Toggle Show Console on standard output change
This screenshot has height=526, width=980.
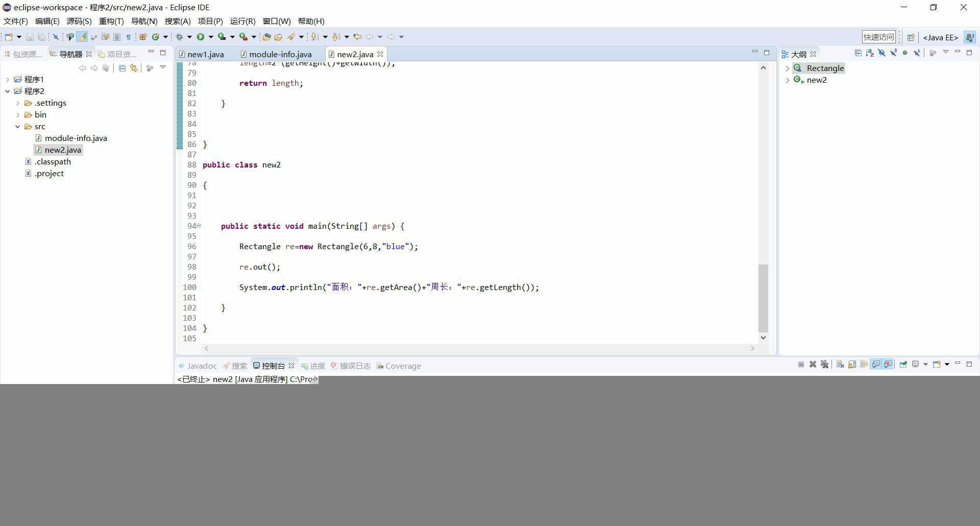(876, 364)
